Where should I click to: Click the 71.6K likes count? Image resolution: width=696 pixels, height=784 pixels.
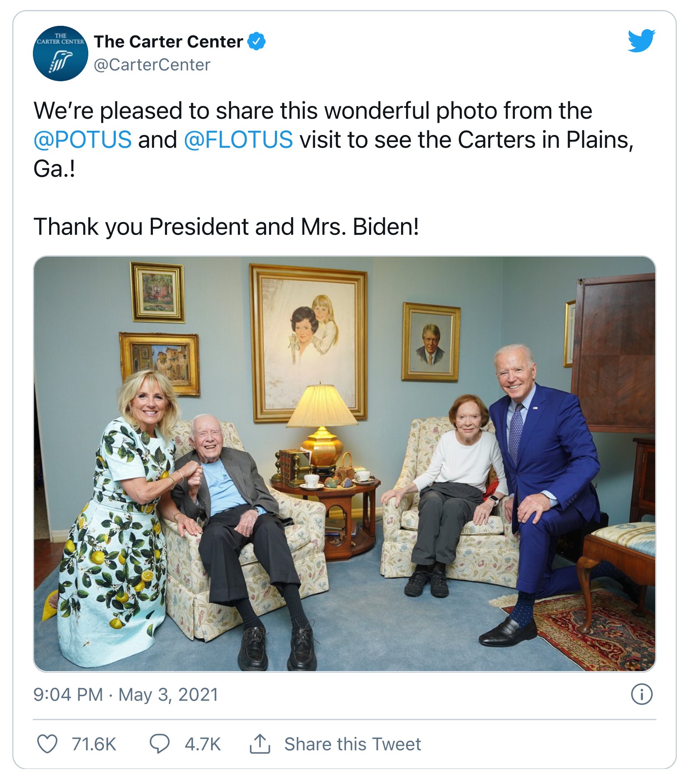[94, 744]
